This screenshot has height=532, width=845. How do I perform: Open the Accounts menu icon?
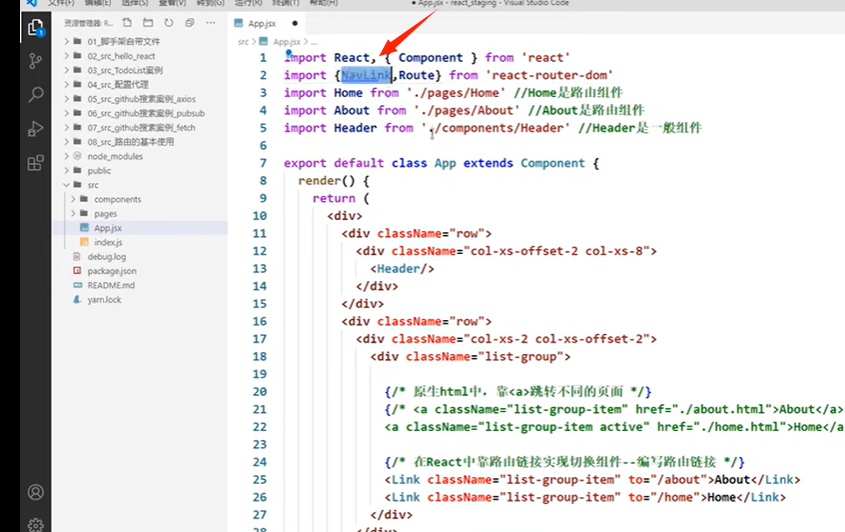[x=36, y=492]
